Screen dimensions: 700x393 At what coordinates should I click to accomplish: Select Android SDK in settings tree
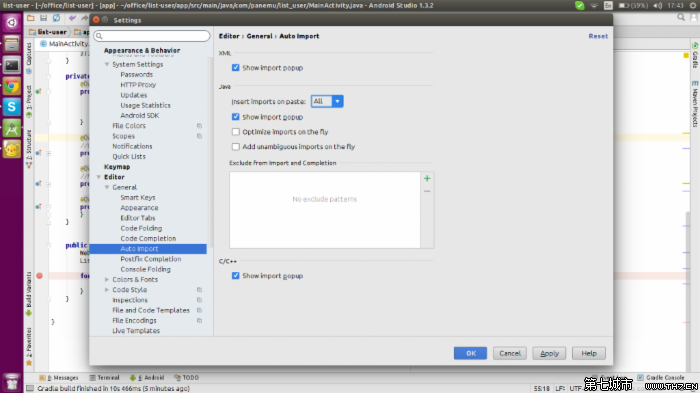click(140, 116)
